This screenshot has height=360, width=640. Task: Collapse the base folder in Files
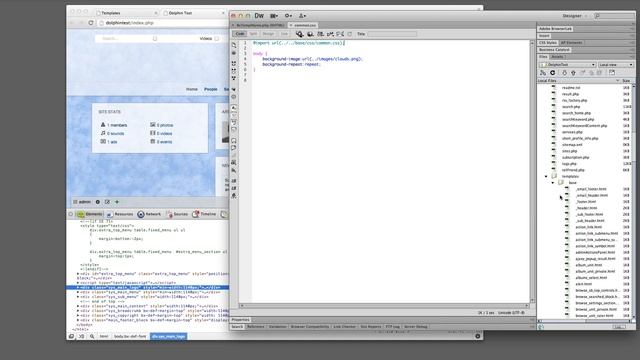click(553, 182)
